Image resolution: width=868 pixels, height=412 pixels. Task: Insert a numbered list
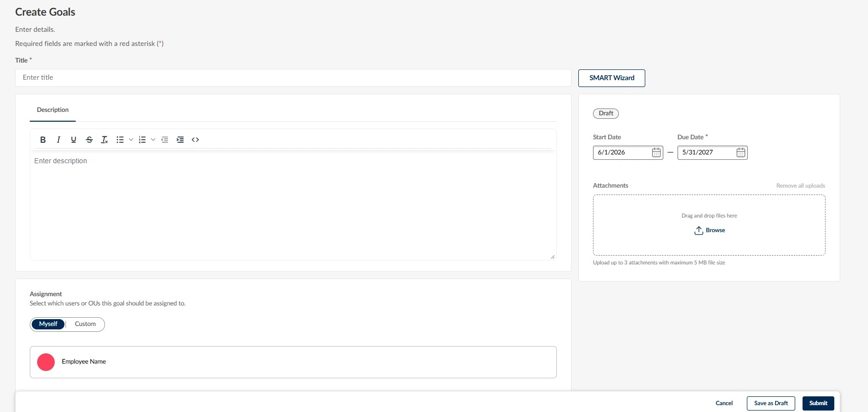coord(142,140)
